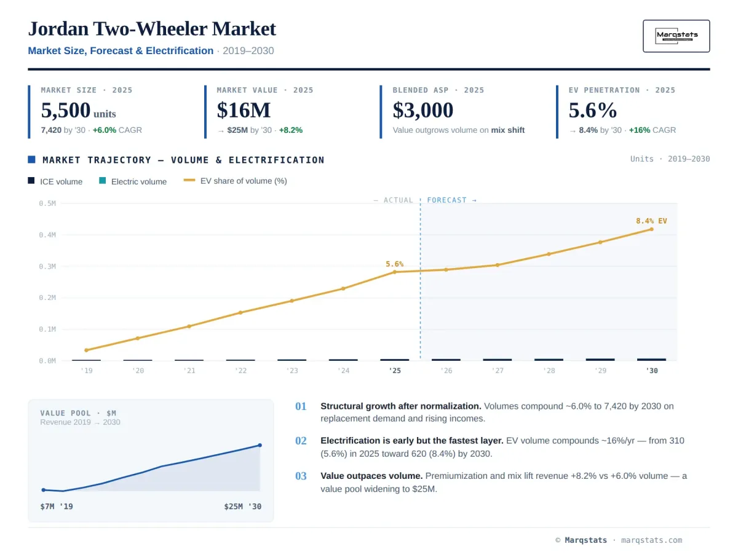Click the Marqstats logo in the header
738x560 pixels.
(676, 36)
